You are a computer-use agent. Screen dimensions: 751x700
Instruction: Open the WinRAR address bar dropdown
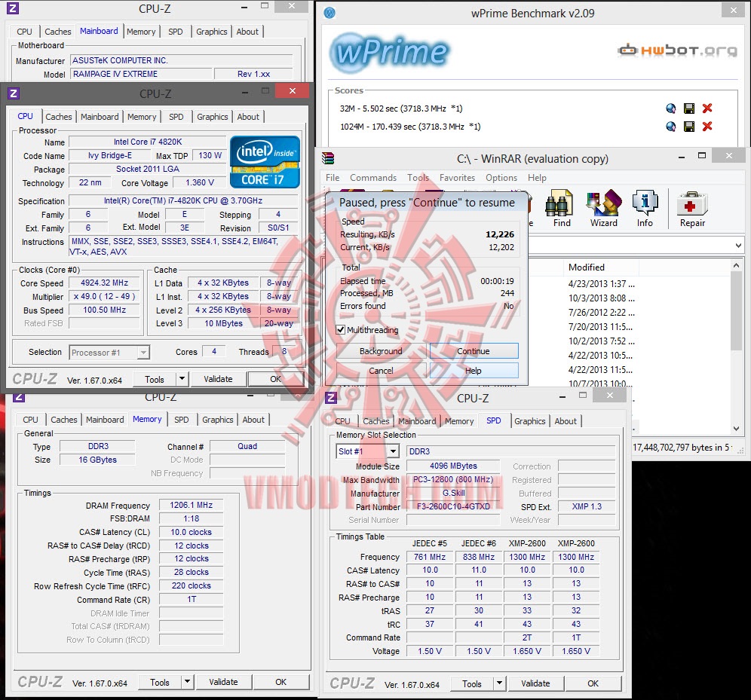point(737,246)
